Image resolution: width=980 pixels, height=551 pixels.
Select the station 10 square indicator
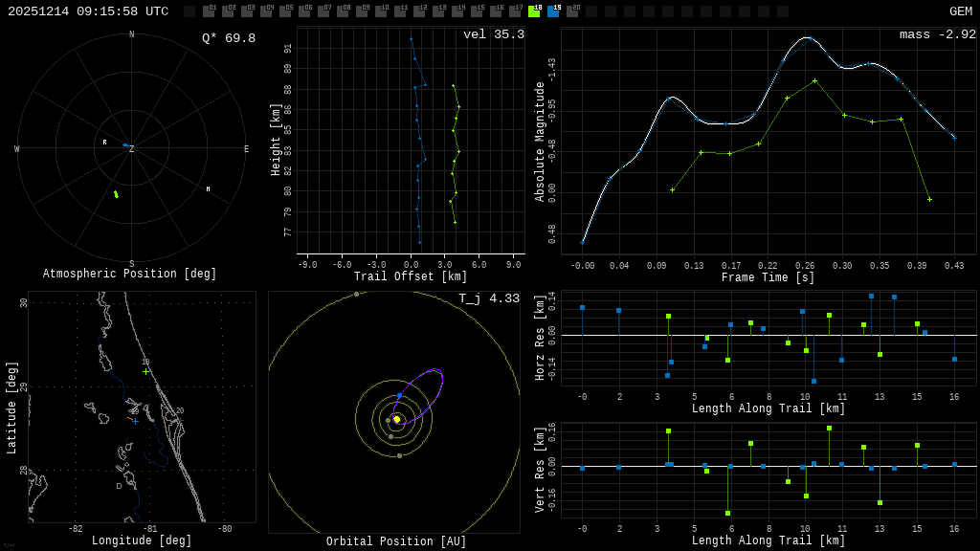tap(381, 11)
